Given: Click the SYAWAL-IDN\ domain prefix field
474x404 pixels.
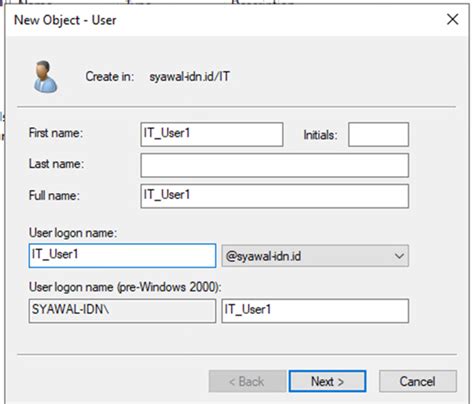Looking at the screenshot, I should tap(122, 311).
